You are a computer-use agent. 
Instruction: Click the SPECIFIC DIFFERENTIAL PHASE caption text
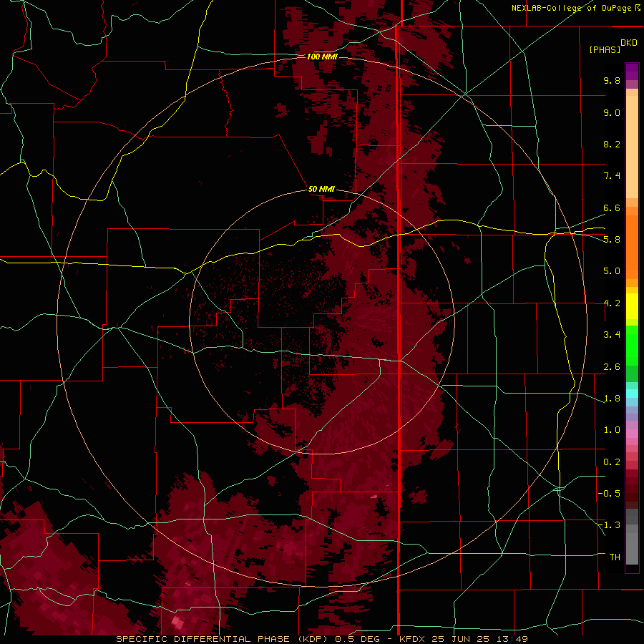click(x=203, y=639)
